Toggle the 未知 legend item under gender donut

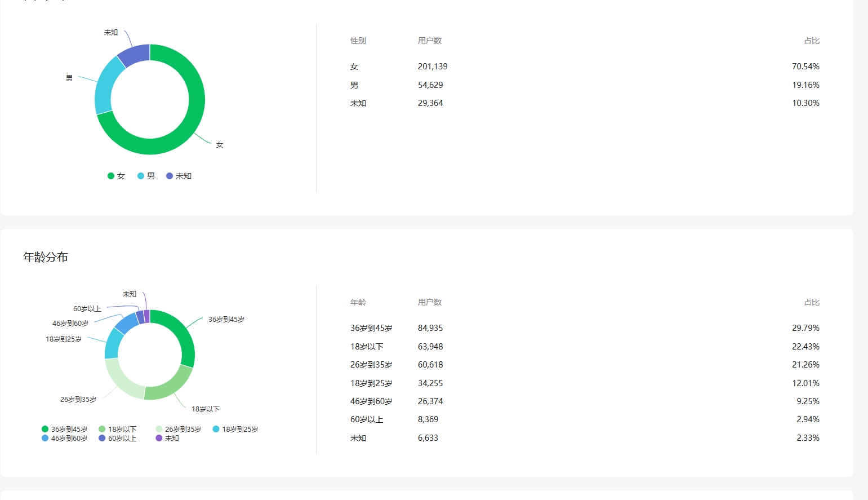coord(179,176)
